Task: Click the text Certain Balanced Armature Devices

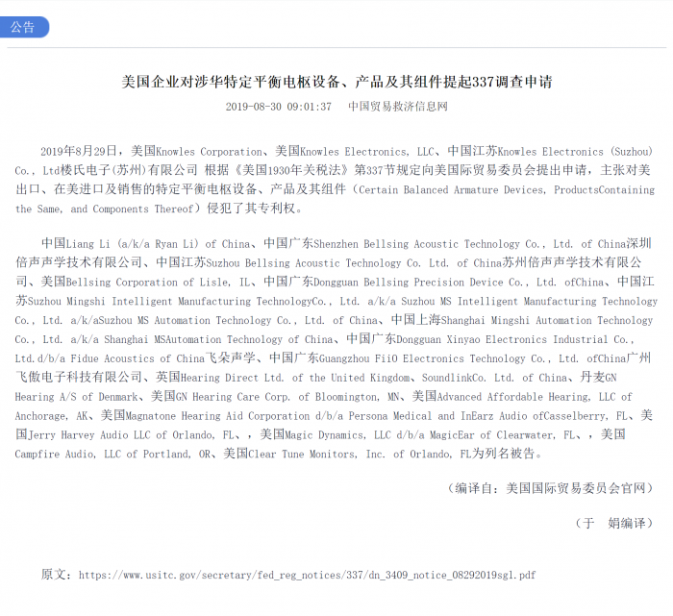Action: (x=451, y=189)
